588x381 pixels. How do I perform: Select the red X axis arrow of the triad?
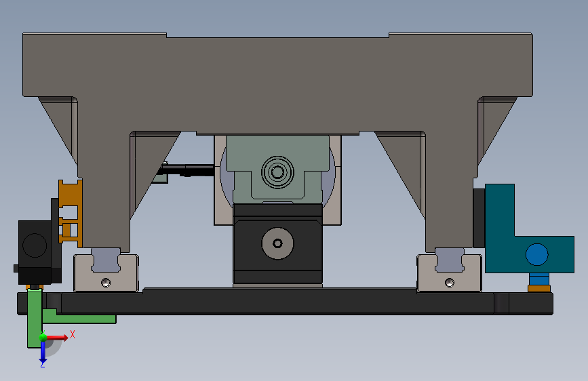tap(57, 338)
